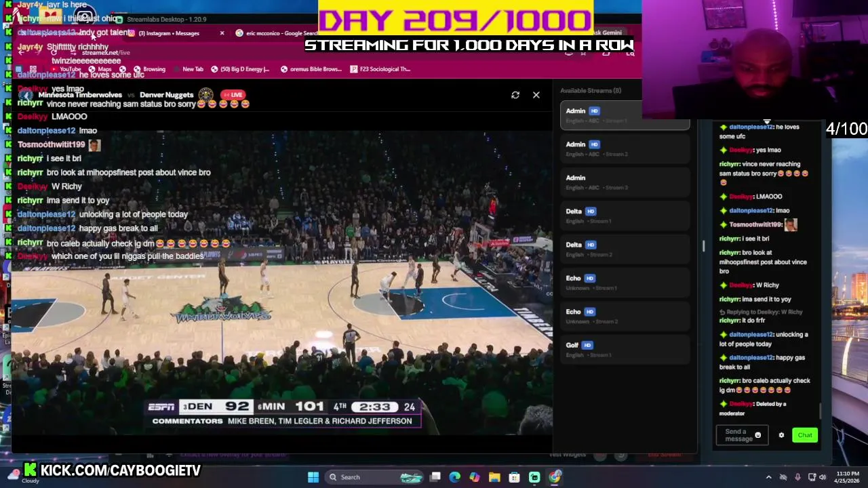Open File Explorer from the taskbar
The width and height of the screenshot is (868, 488).
point(494,477)
